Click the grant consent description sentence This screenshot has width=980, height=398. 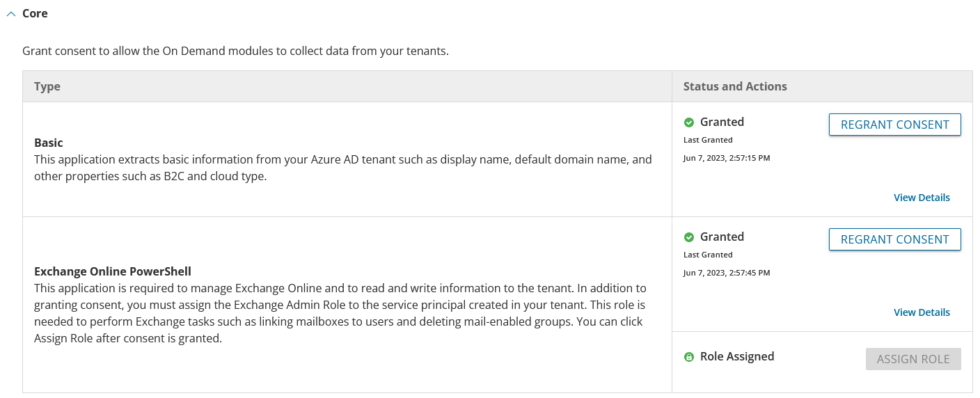tap(235, 51)
